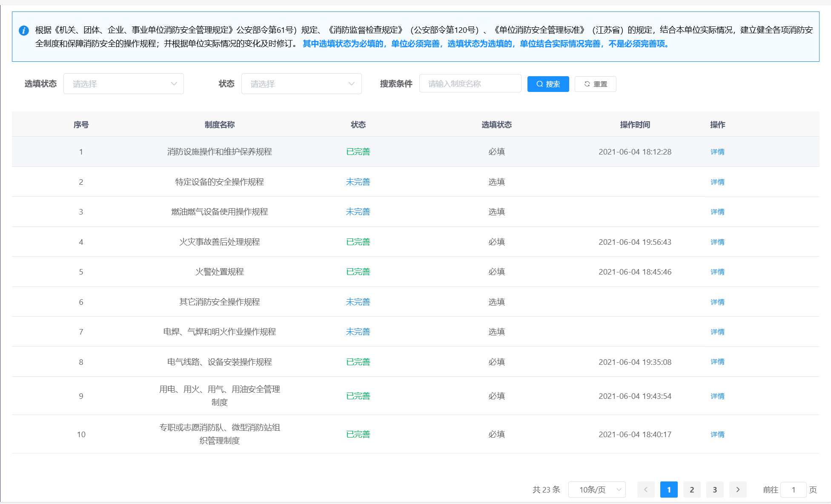Go to page 2
This screenshot has height=504, width=831.
[x=692, y=490]
